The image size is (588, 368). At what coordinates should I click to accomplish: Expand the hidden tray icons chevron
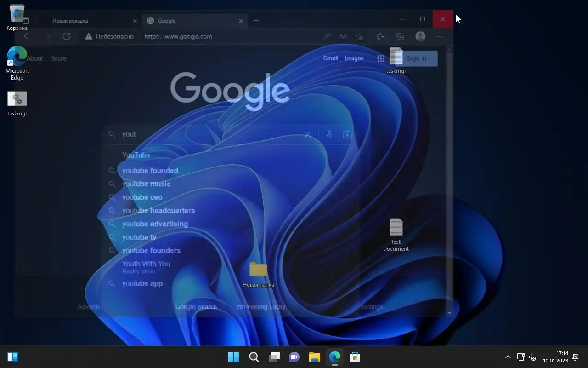tap(508, 357)
